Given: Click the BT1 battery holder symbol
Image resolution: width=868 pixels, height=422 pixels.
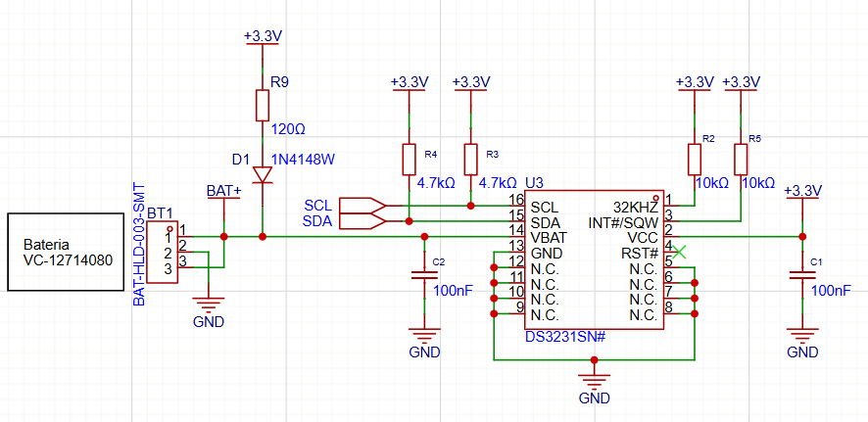Looking at the screenshot, I should 164,253.
